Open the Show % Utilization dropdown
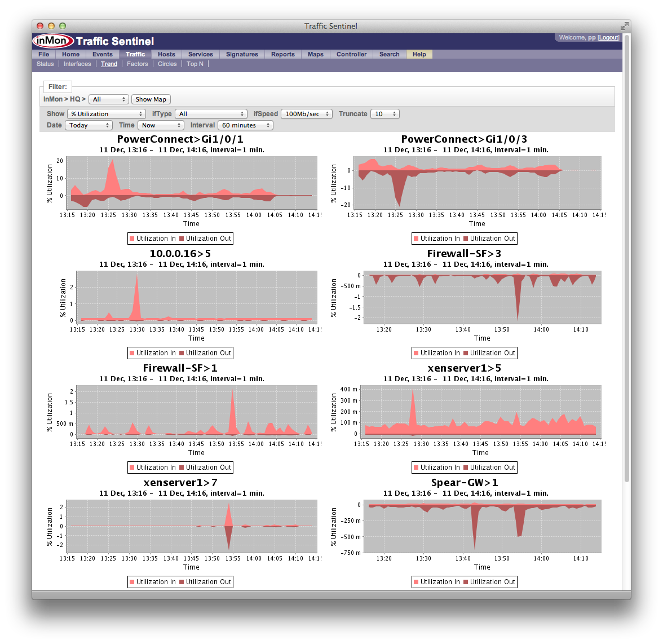The image size is (663, 644). point(107,114)
